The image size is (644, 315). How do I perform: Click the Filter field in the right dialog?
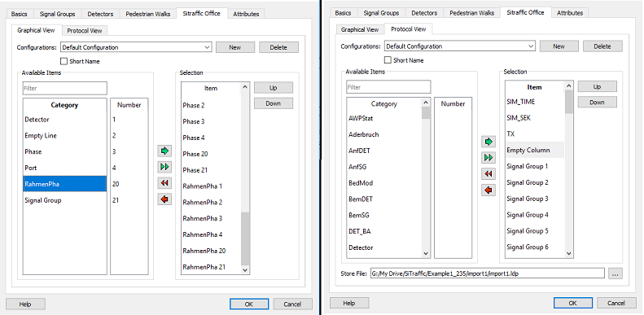tap(388, 87)
